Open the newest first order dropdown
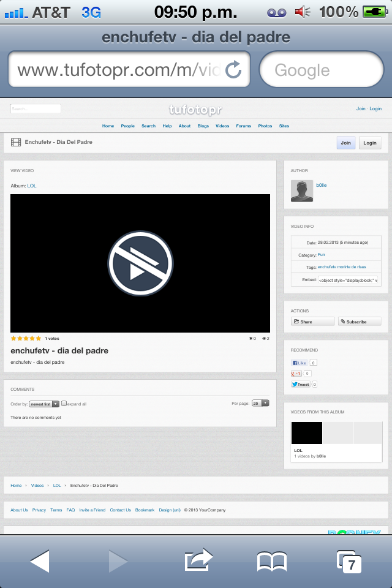The width and height of the screenshot is (392, 588). click(x=44, y=404)
